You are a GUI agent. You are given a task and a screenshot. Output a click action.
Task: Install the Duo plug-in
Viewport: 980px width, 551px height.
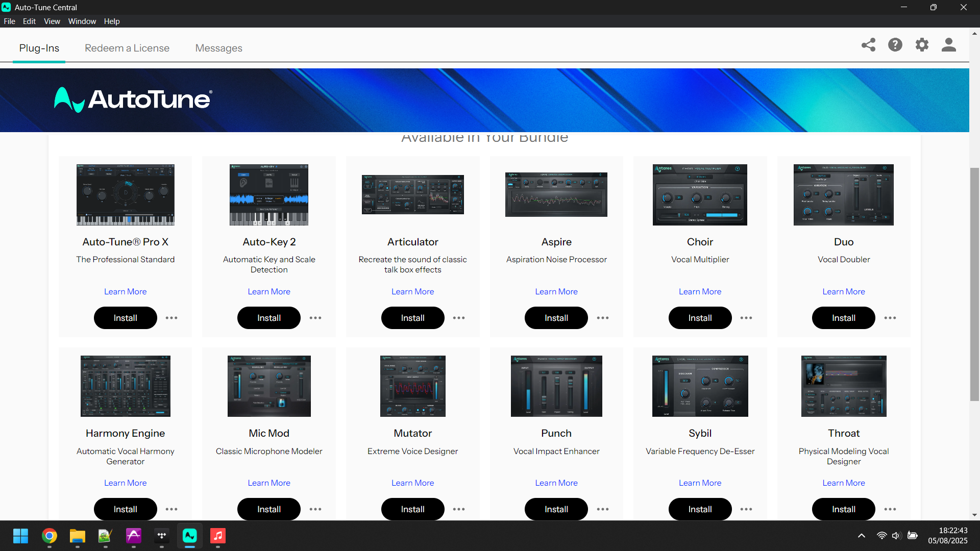(844, 318)
